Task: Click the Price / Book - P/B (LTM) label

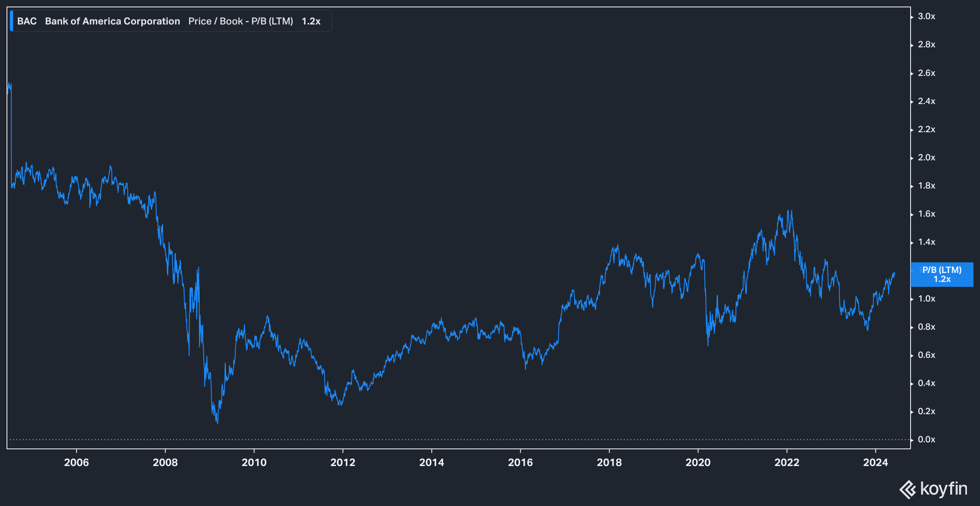Action: click(x=241, y=21)
